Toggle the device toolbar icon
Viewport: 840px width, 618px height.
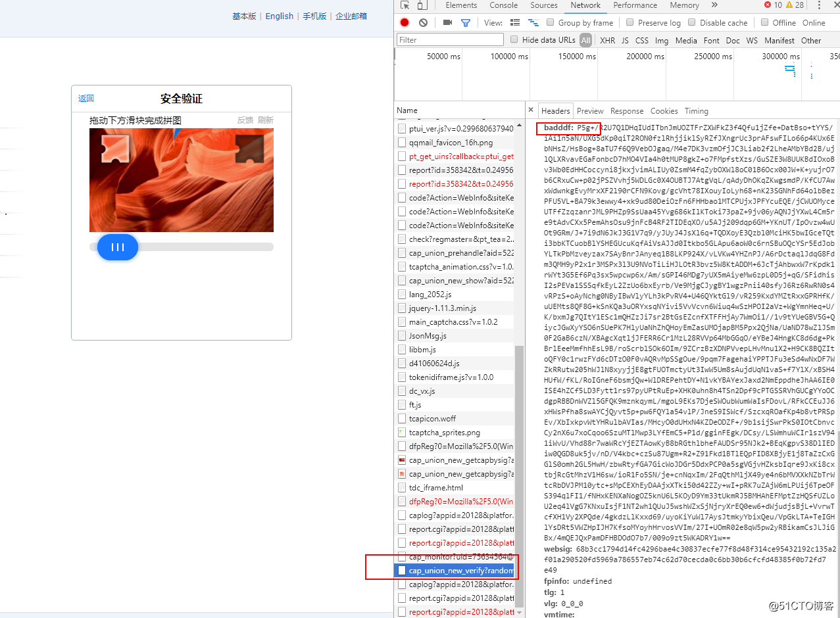tap(422, 5)
